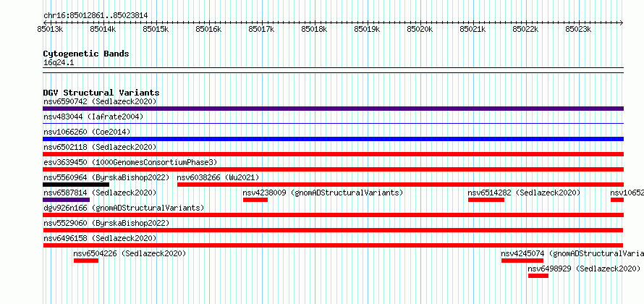Click the 85019k ruler position

(x=367, y=29)
